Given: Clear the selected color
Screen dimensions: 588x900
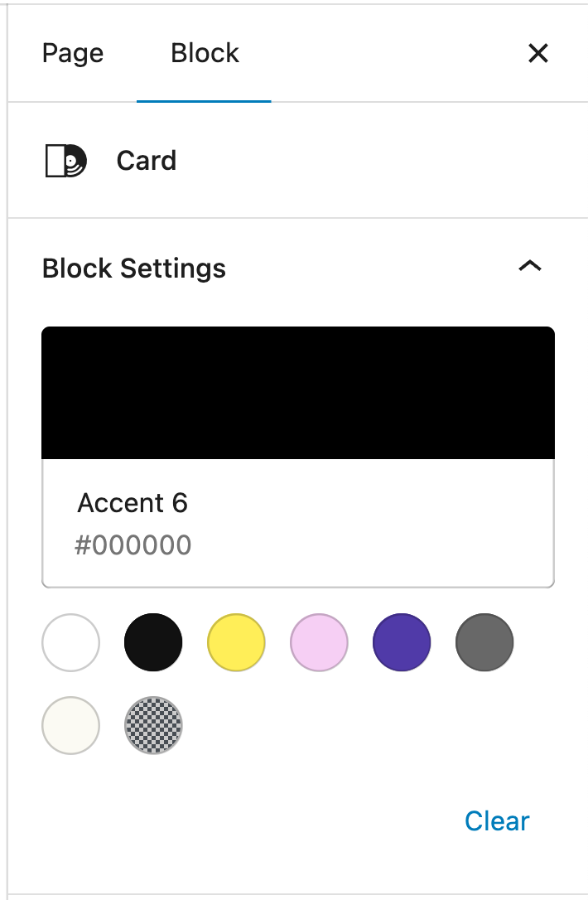Looking at the screenshot, I should pyautogui.click(x=497, y=821).
